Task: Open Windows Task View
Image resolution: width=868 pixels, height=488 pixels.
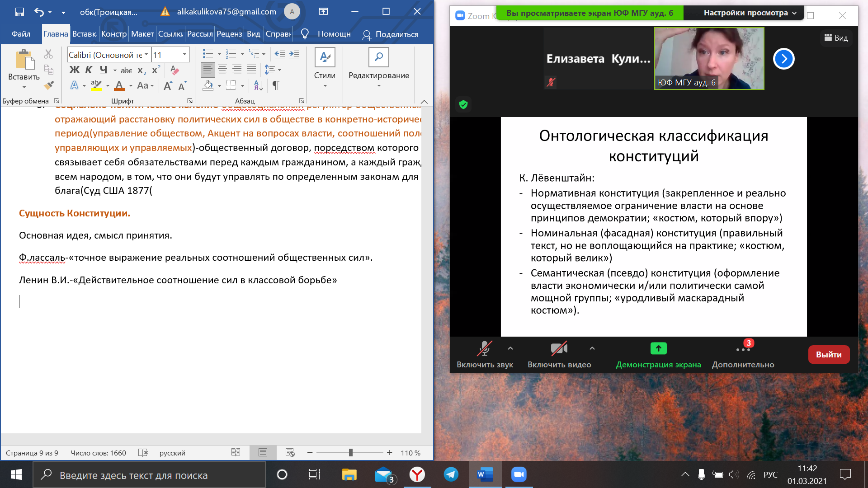Action: point(315,474)
